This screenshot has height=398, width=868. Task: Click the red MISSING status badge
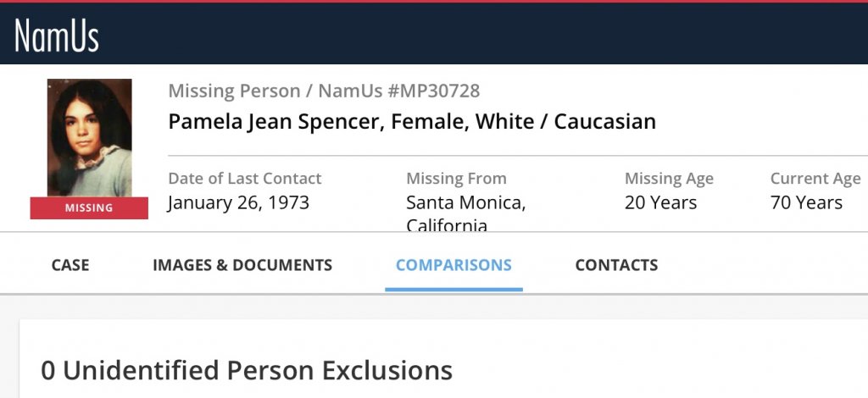[89, 208]
